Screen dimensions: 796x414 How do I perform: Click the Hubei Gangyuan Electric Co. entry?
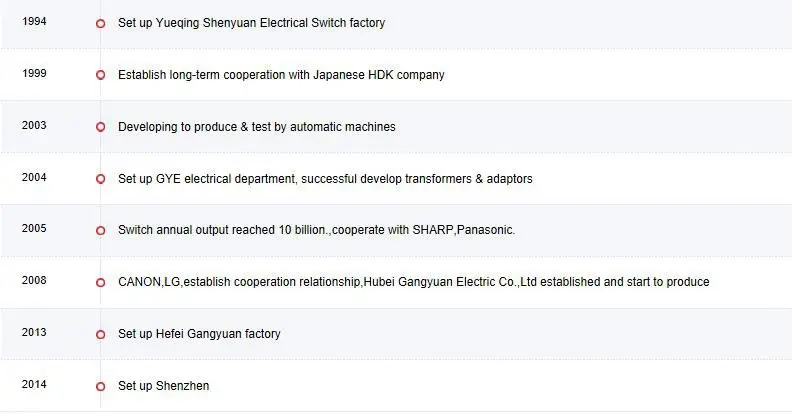(413, 282)
